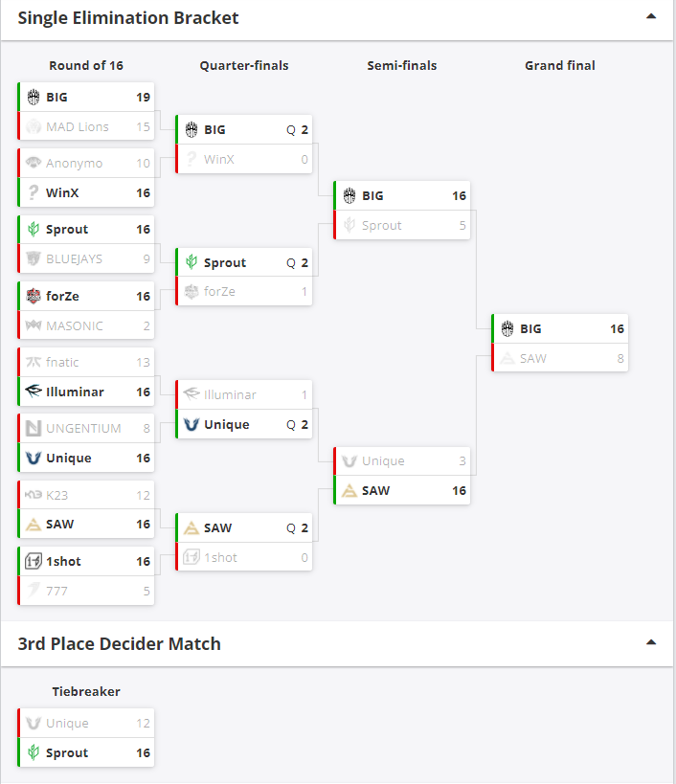
Task: Select the BLUEJAYS team row
Action: tap(86, 258)
